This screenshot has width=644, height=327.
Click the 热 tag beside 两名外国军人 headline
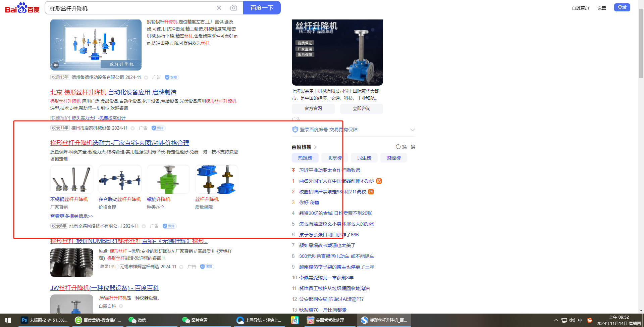(x=379, y=181)
